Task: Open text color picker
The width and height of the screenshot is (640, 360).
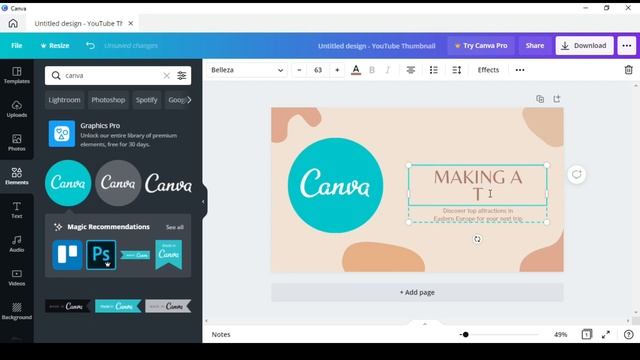Action: (356, 70)
